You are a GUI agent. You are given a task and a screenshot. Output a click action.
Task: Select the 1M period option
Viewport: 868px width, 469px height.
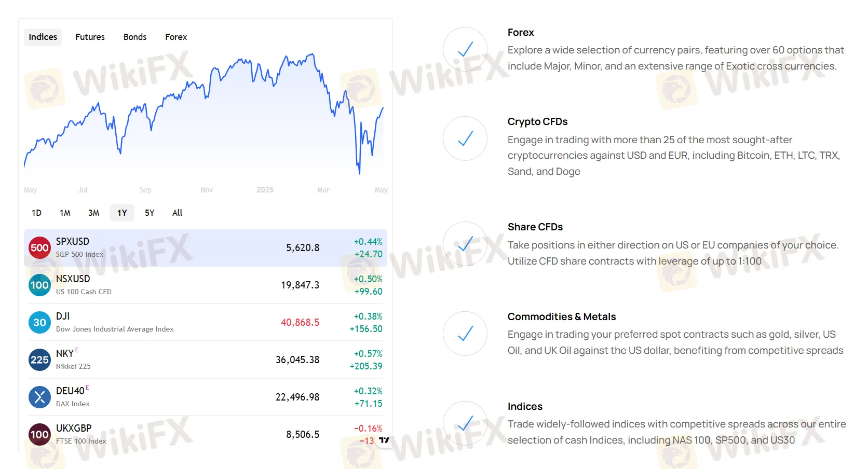pyautogui.click(x=64, y=213)
